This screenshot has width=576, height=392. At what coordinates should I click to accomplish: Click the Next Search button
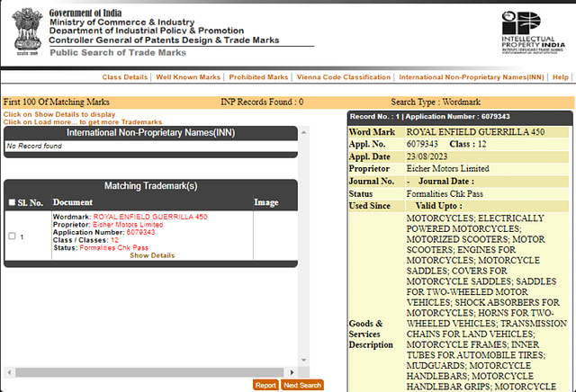tap(302, 385)
